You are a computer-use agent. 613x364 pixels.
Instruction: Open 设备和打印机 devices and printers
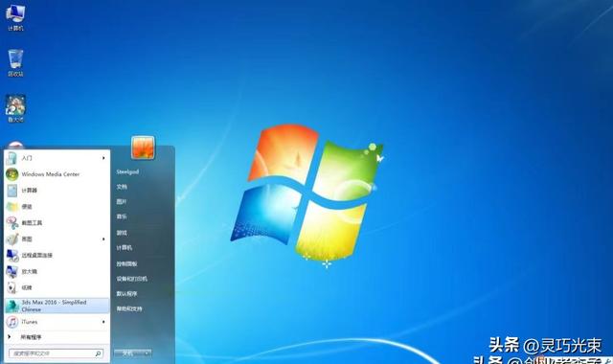[132, 279]
